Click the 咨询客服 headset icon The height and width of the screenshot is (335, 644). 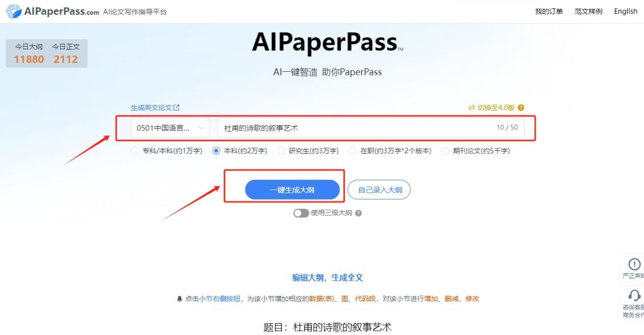coord(634,295)
